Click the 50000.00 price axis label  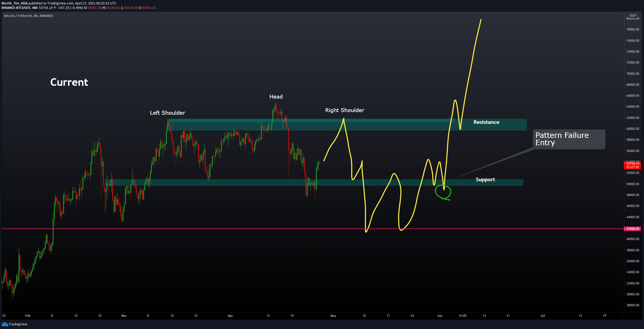[x=633, y=184]
